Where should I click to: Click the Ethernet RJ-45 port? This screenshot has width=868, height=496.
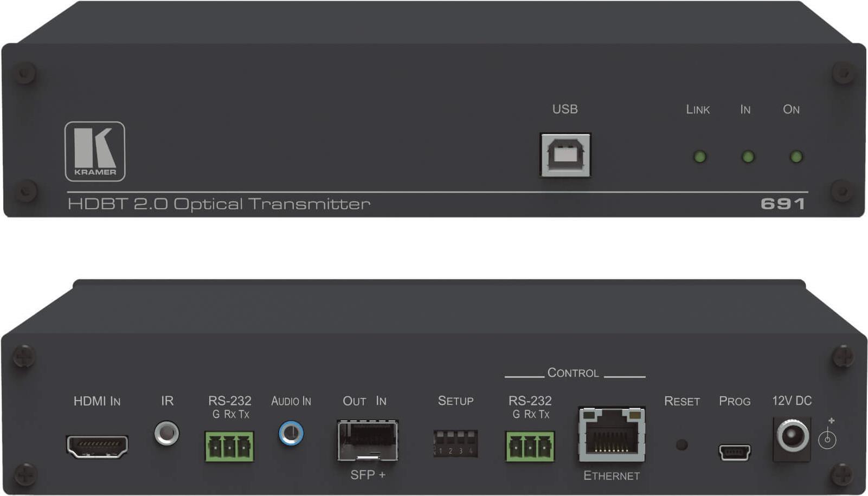(612, 435)
